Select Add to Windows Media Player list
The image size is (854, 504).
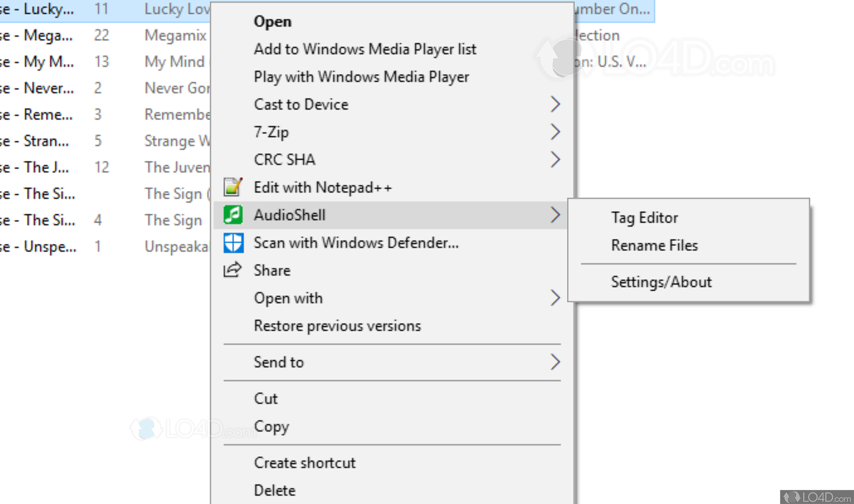(365, 49)
